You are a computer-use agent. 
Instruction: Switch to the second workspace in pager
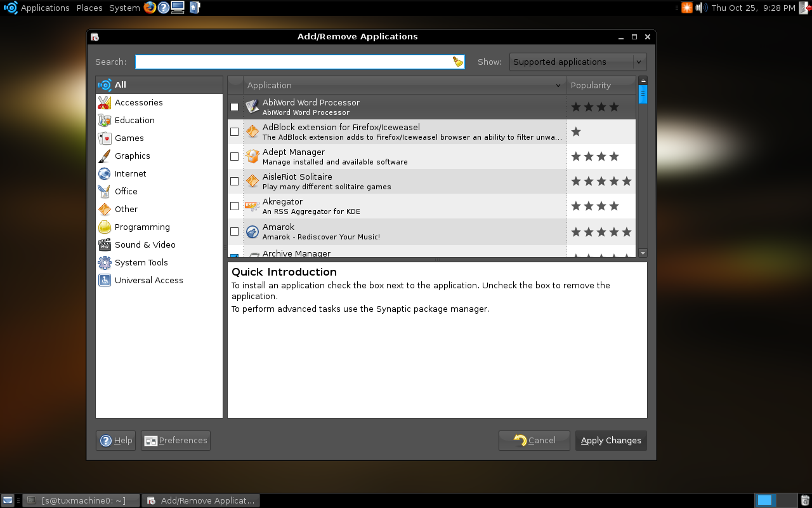click(x=785, y=500)
